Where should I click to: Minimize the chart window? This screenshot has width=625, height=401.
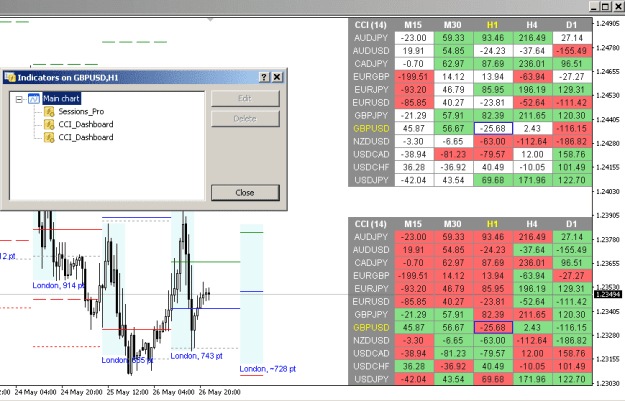click(594, 6)
